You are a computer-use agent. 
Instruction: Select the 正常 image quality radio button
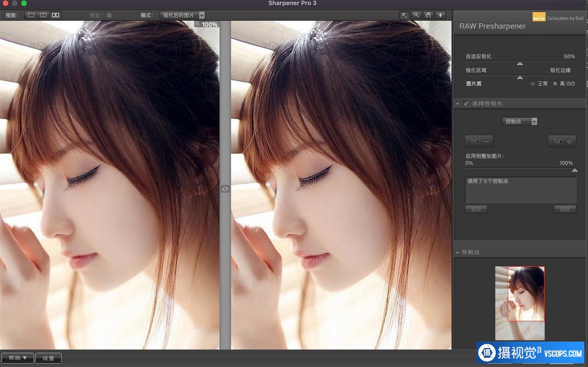[533, 84]
